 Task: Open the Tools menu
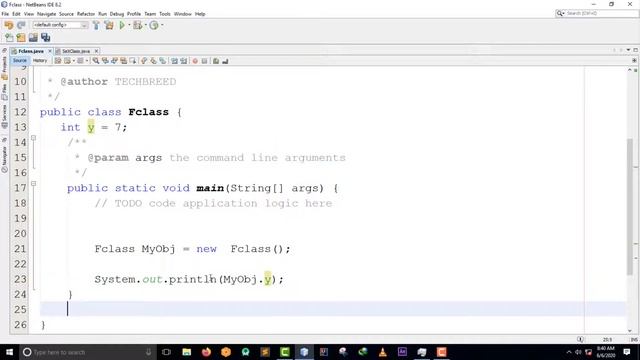(165, 14)
